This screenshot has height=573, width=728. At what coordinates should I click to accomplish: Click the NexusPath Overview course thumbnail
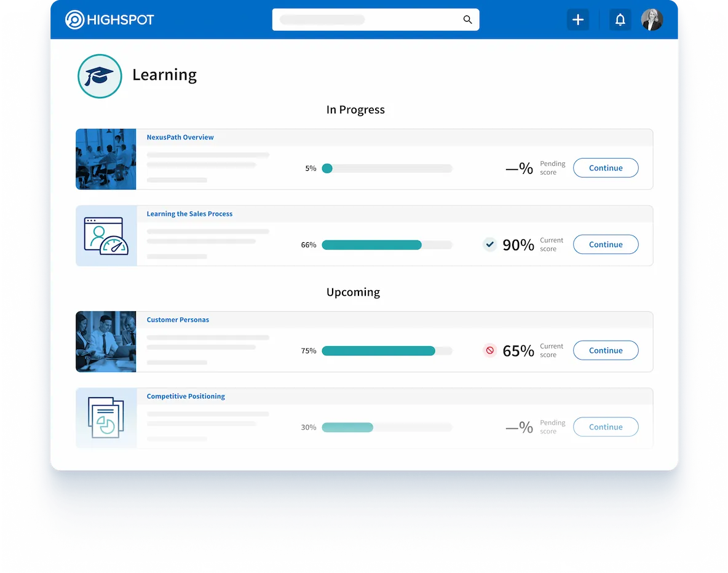coord(106,159)
